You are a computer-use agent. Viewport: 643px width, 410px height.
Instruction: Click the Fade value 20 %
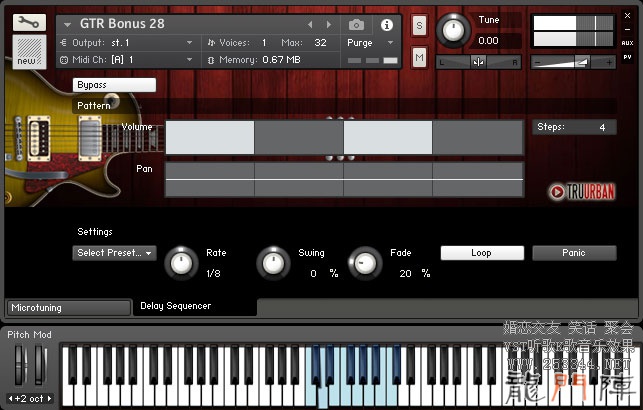pos(415,273)
